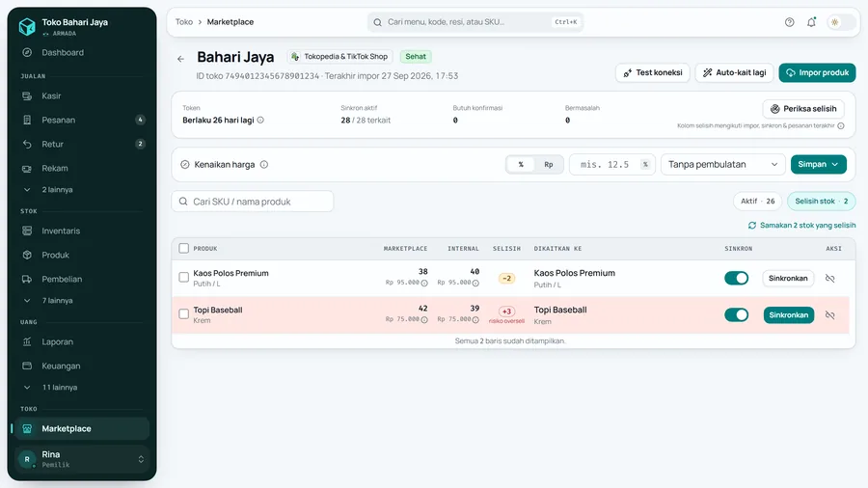Click Samakan 2 stok yang selisih link
This screenshot has width=868, height=488.
[801, 225]
